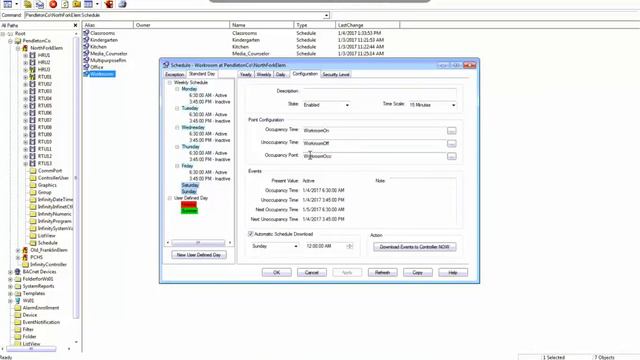The height and width of the screenshot is (360, 640).
Task: Click the BACnet Devices icon in tree
Action: tap(18, 271)
